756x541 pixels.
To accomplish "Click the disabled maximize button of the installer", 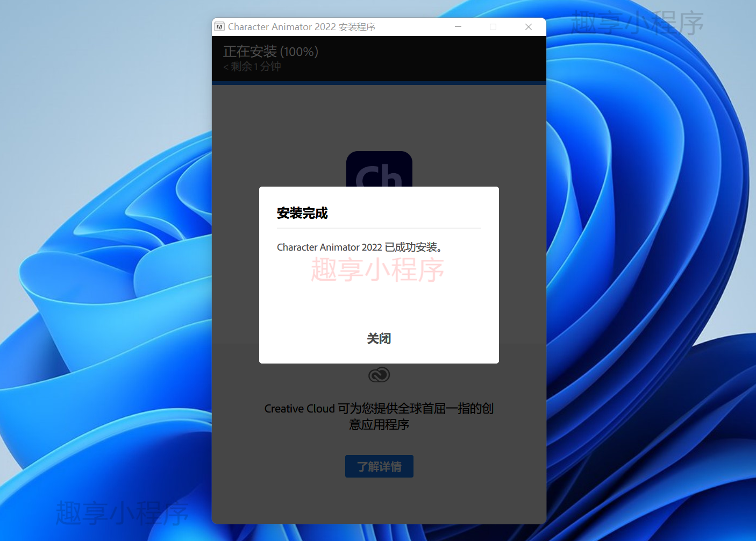I will (493, 27).
